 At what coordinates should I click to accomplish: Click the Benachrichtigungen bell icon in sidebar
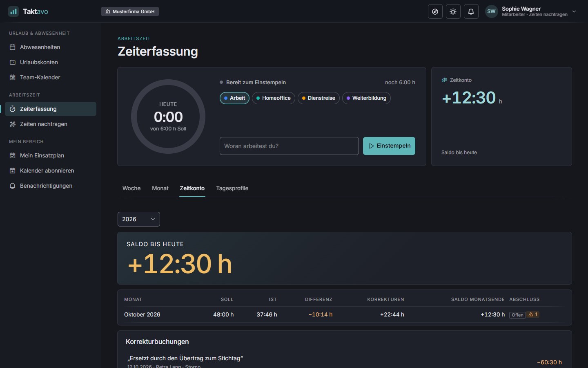pyautogui.click(x=13, y=186)
